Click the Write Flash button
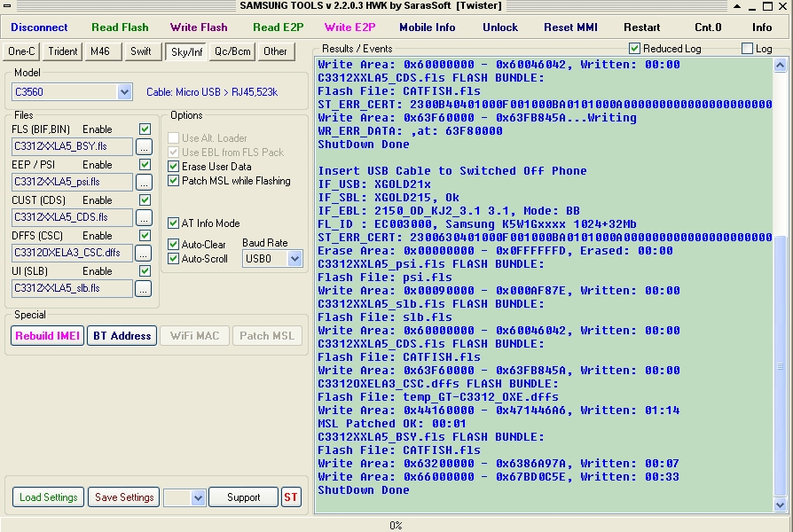Image resolution: width=793 pixels, height=532 pixels. pyautogui.click(x=199, y=27)
